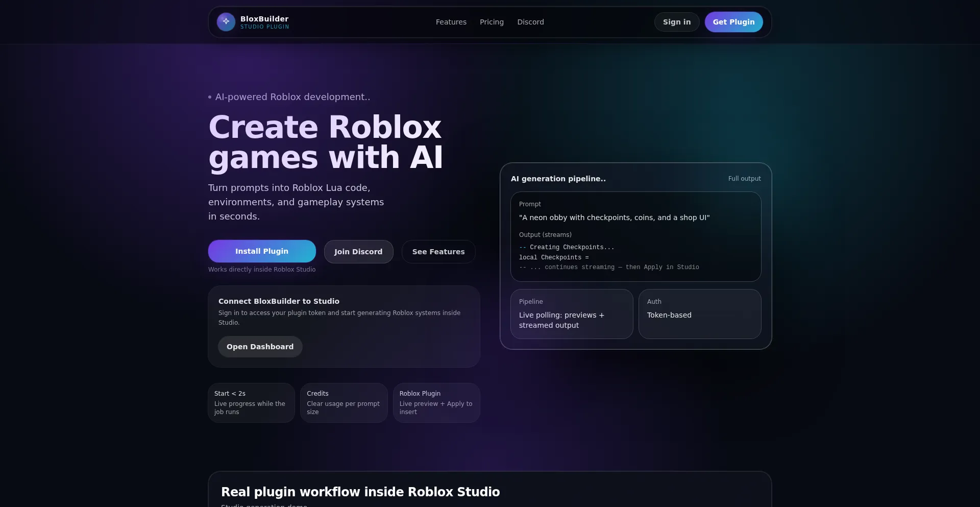Click the BloxBuilder sparkle logo icon

[x=226, y=22]
